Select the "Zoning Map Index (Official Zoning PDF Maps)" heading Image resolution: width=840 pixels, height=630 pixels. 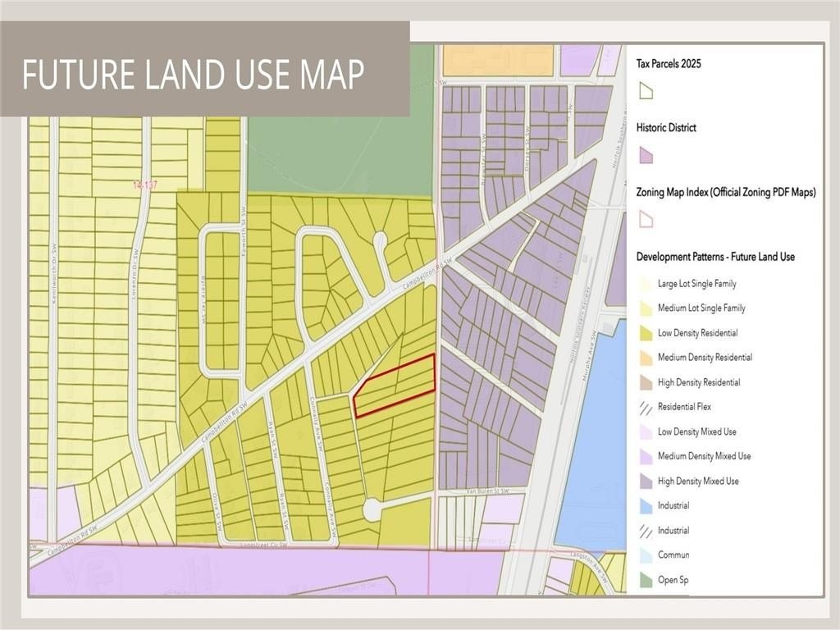pos(726,192)
